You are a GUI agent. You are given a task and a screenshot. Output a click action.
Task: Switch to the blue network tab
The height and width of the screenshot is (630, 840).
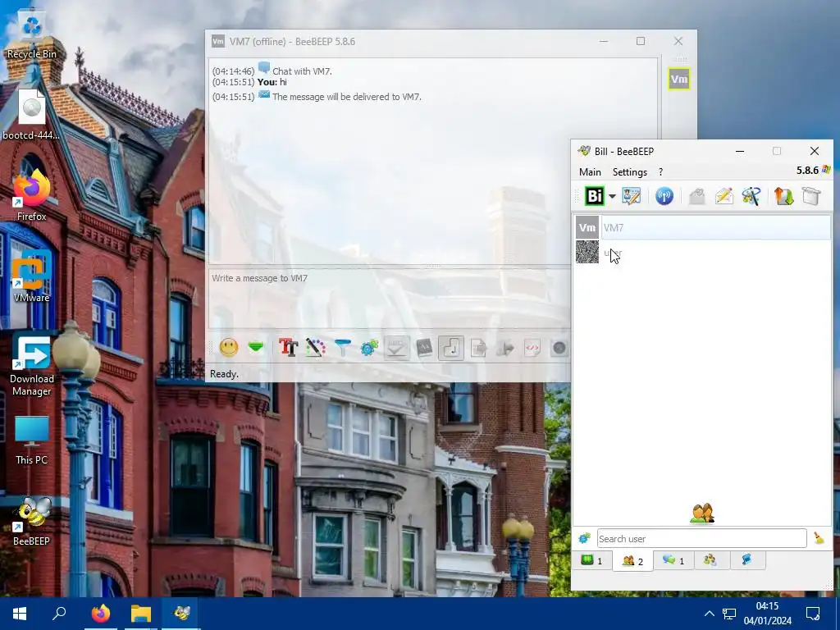point(746,560)
